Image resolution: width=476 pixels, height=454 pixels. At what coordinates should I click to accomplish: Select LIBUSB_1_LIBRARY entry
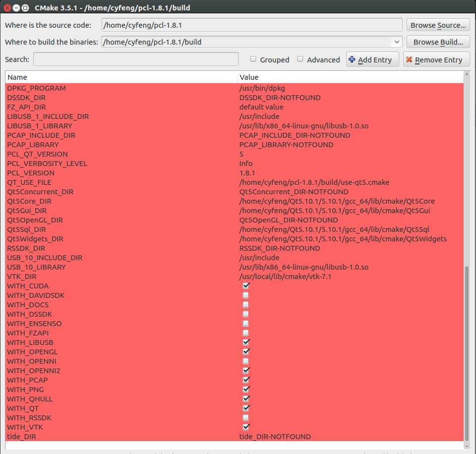point(234,126)
